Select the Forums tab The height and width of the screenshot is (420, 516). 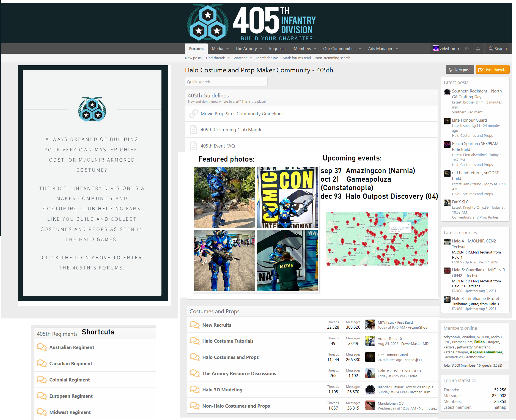pyautogui.click(x=196, y=49)
